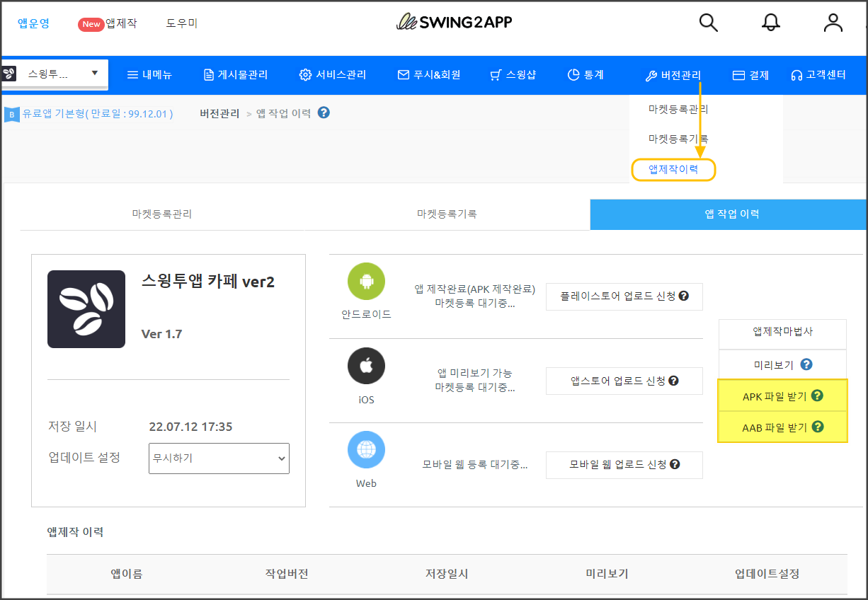Open the user profile icon
Viewport: 868px width, 600px height.
point(833,23)
